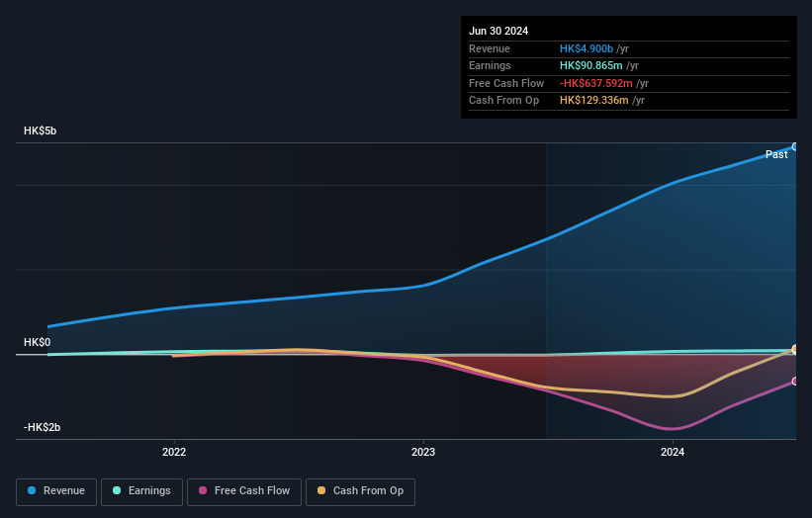The height and width of the screenshot is (518, 812).
Task: Click the blue Revenue endpoint marker
Action: click(794, 147)
